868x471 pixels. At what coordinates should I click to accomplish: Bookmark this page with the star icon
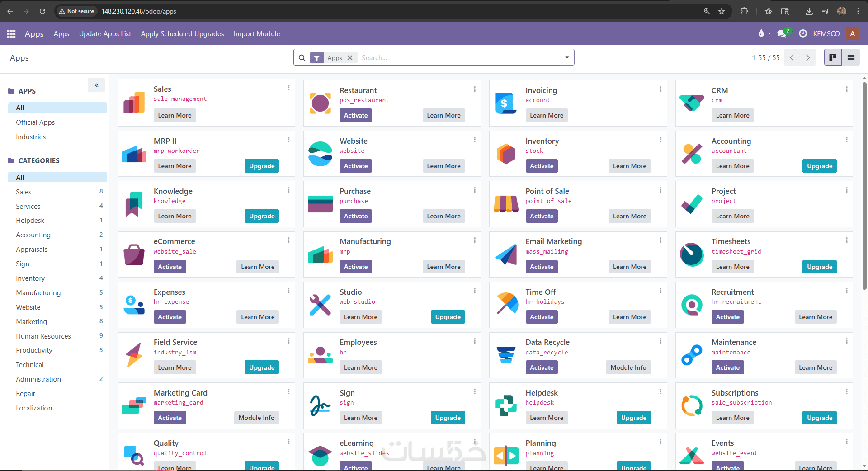722,11
